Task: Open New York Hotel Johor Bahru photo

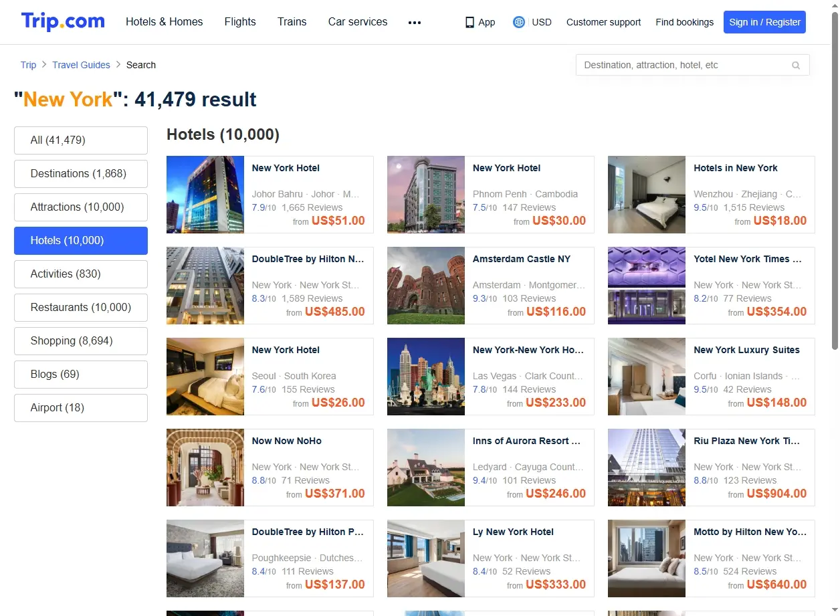Action: pos(205,195)
